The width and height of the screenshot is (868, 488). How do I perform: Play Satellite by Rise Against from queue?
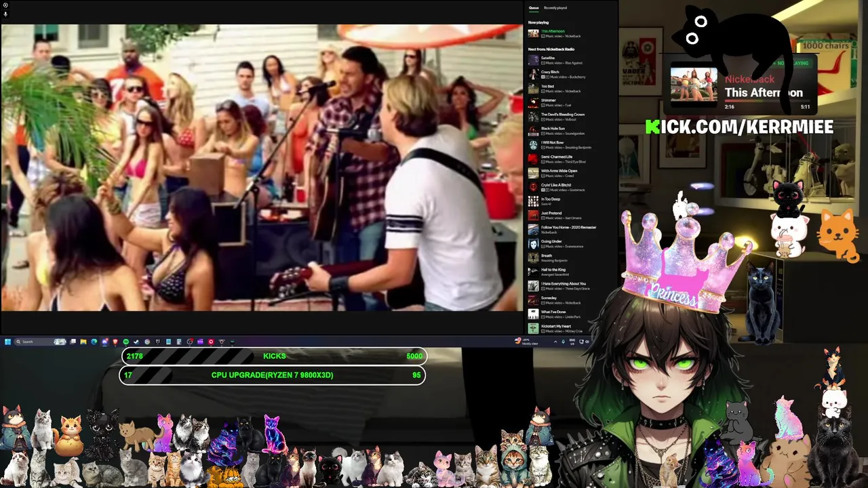pyautogui.click(x=572, y=60)
